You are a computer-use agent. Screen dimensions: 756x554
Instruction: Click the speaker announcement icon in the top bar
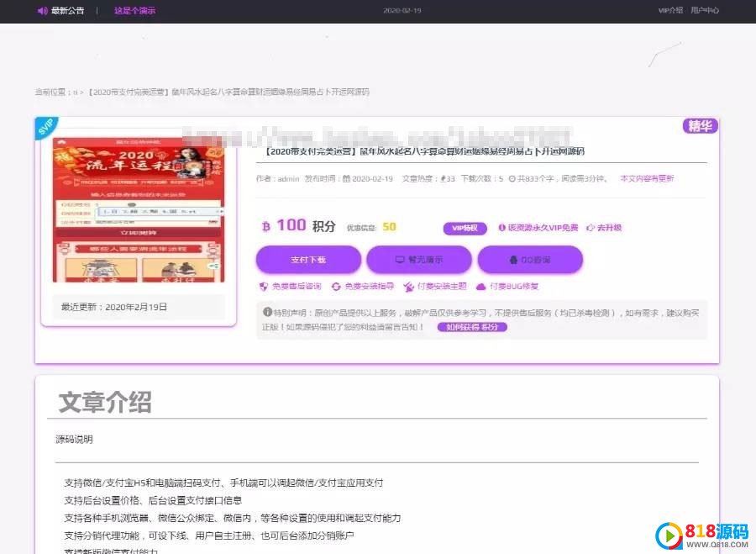point(43,11)
